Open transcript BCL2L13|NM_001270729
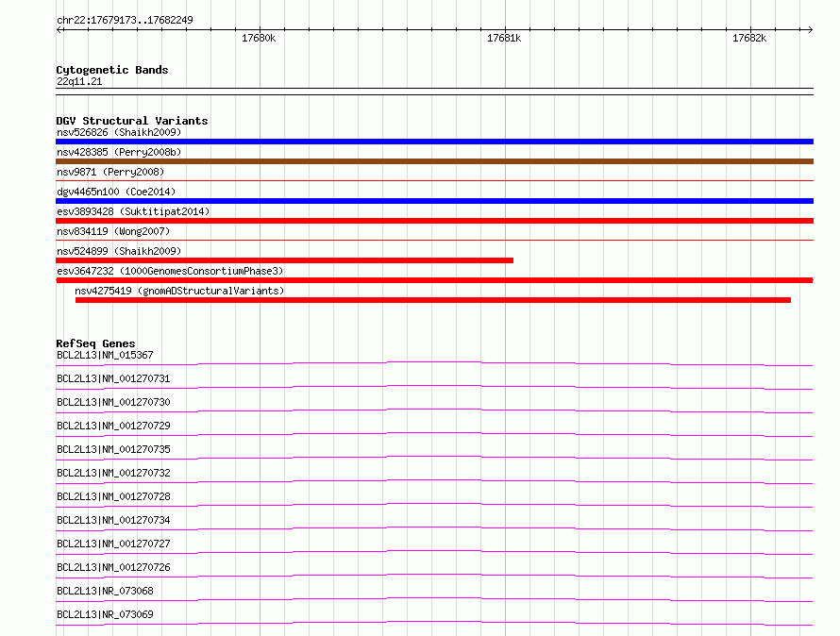This screenshot has width=840, height=636. (113, 426)
